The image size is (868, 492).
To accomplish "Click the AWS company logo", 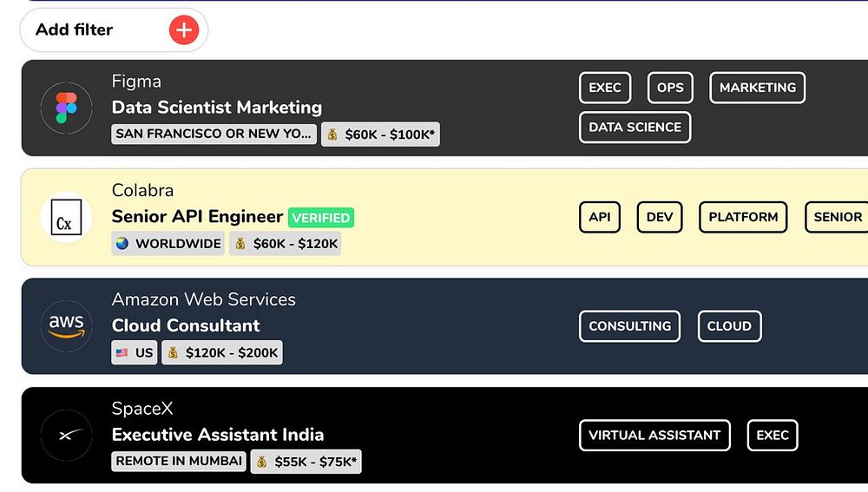I will [x=67, y=326].
